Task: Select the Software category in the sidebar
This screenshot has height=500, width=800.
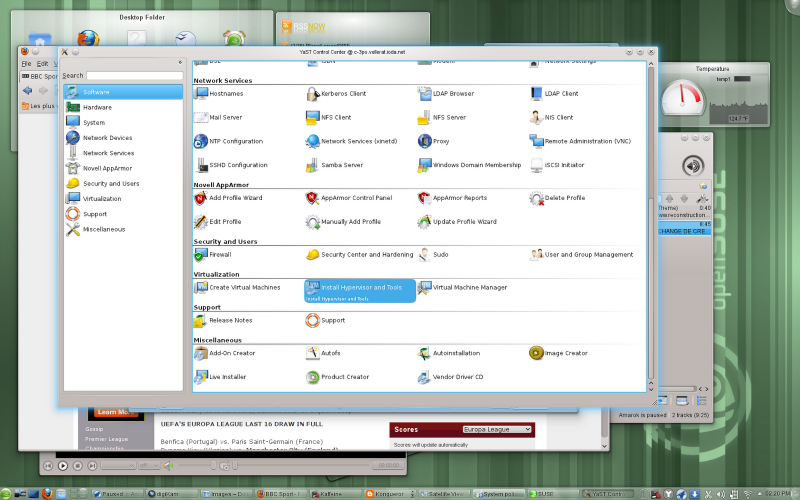Action: coord(123,92)
